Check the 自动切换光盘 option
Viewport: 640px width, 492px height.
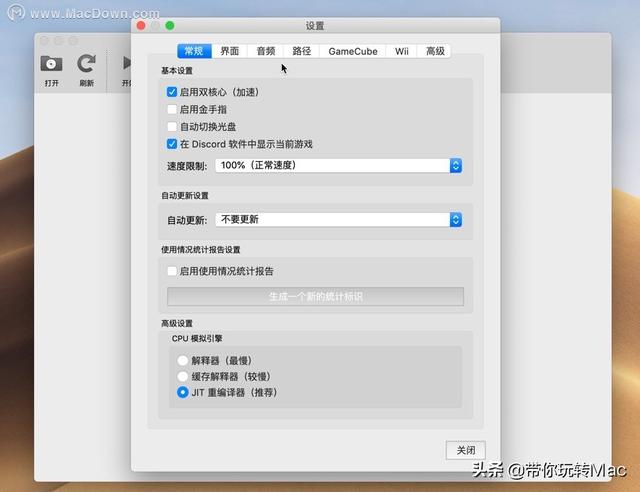click(x=173, y=126)
